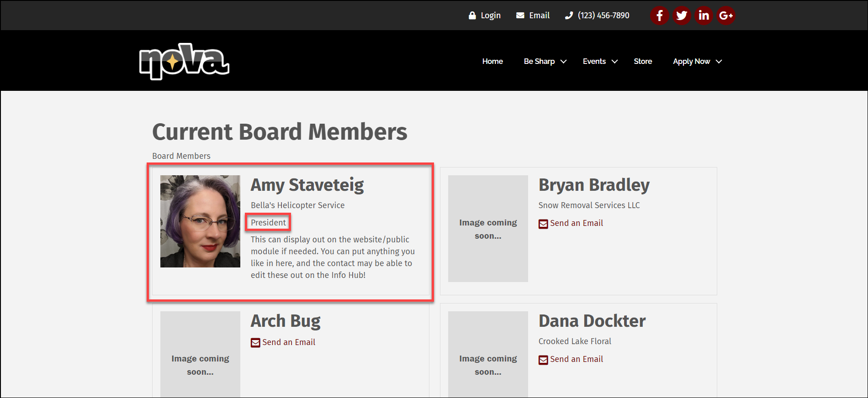Click the envelope icon in top bar
Screen dimensions: 868x398
pos(520,16)
